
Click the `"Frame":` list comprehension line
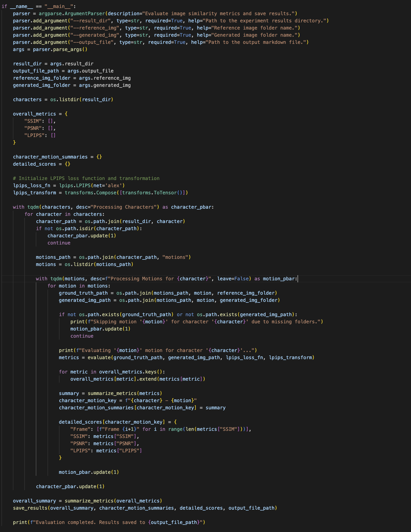point(161,429)
